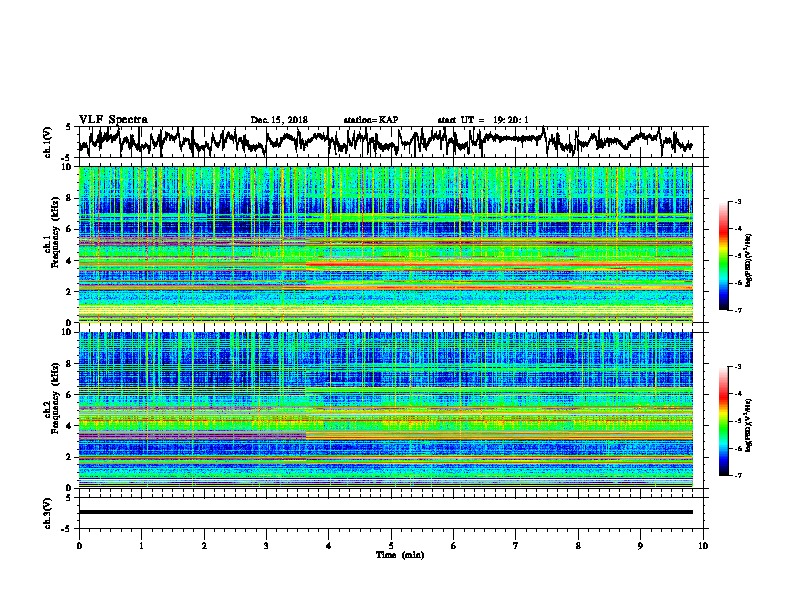Click the ch.2 'Frequency (kHz)' axis label
This screenshot has width=792, height=612.
tap(55, 398)
